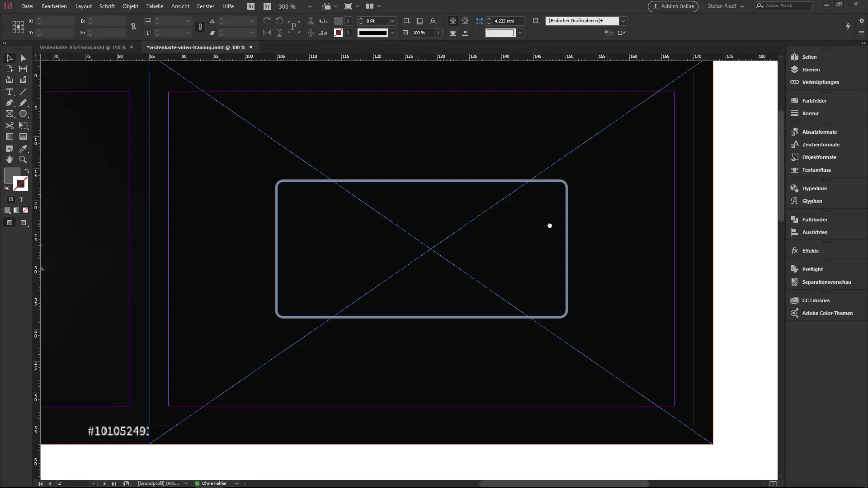
Task: Click the fill color swatch in tools panel
Action: pos(11,175)
